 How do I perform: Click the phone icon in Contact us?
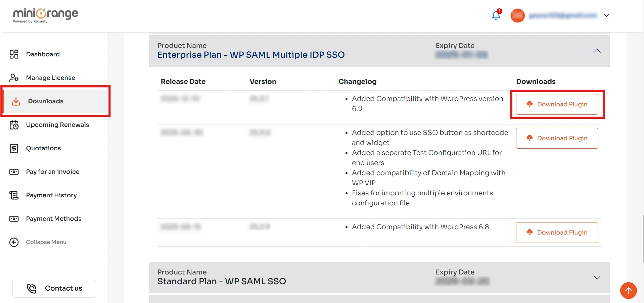[31, 289]
